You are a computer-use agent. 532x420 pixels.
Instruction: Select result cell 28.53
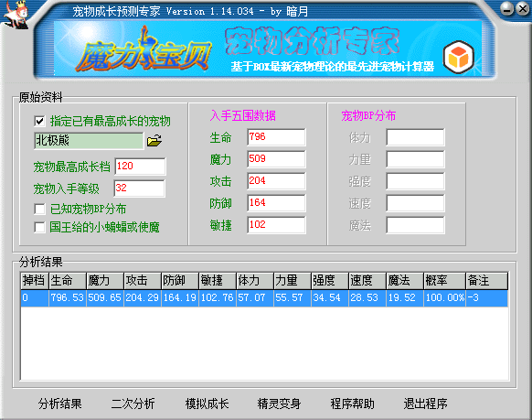(367, 298)
